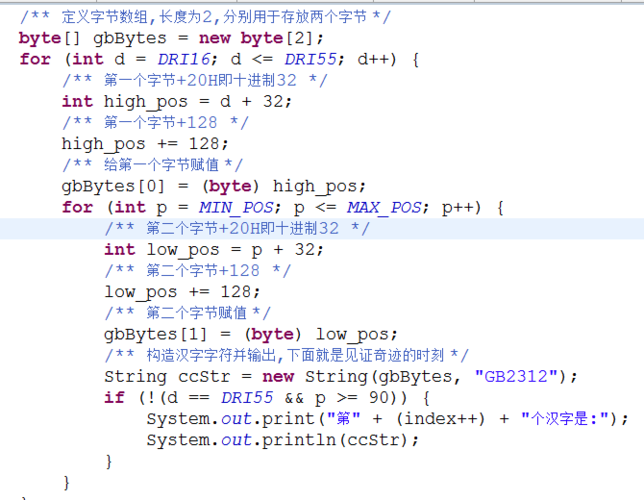Click DRI55 inside the if condition
644x500 pixels.
[247, 398]
